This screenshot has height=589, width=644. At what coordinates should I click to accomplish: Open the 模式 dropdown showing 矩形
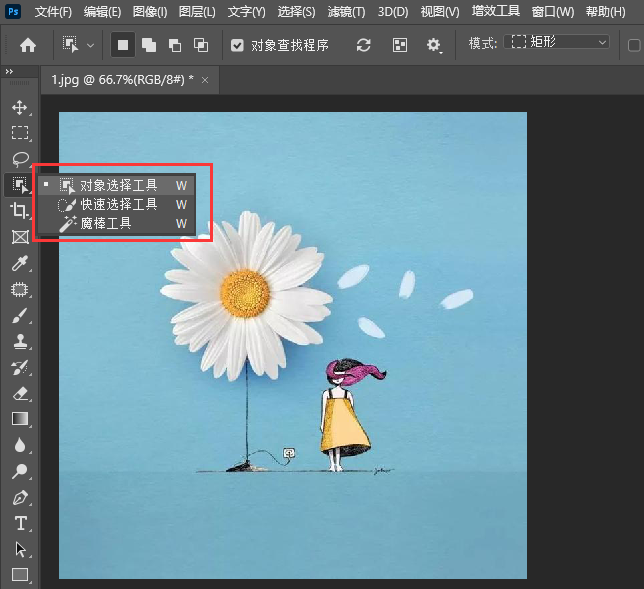pos(557,43)
